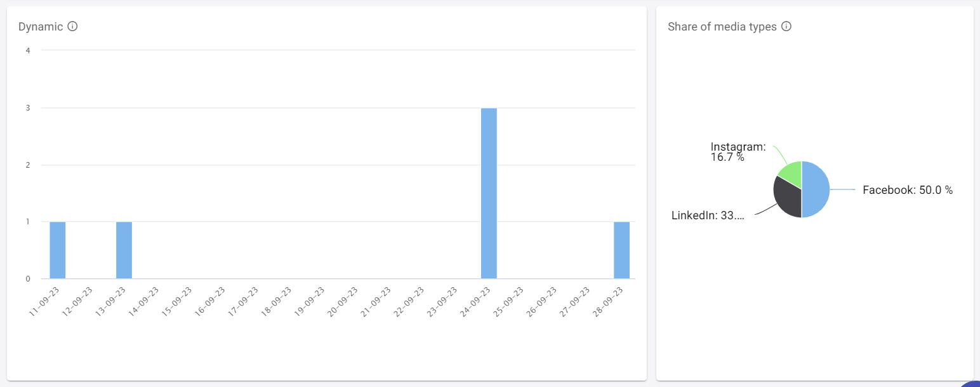Click the 13-09-23 bar in the chart
The width and height of the screenshot is (980, 387).
pyautogui.click(x=124, y=250)
